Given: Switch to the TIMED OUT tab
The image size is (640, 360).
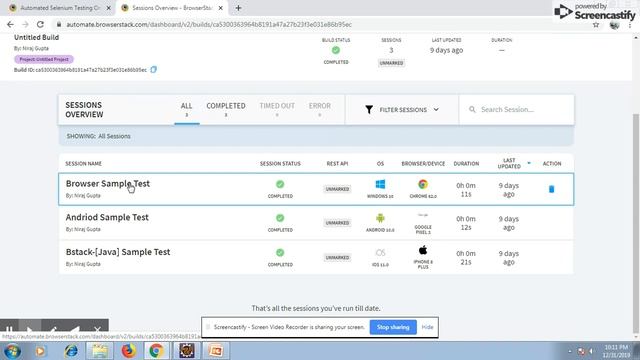Looking at the screenshot, I should coord(277,109).
